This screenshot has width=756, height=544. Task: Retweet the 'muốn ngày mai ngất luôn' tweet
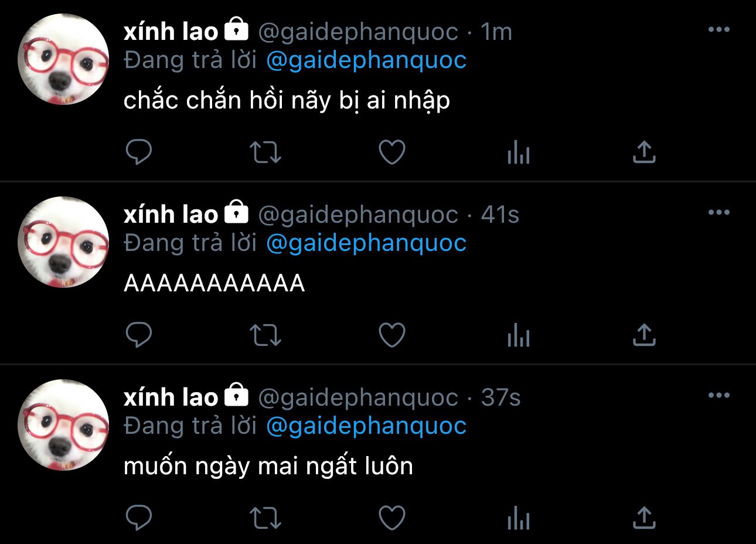[265, 518]
